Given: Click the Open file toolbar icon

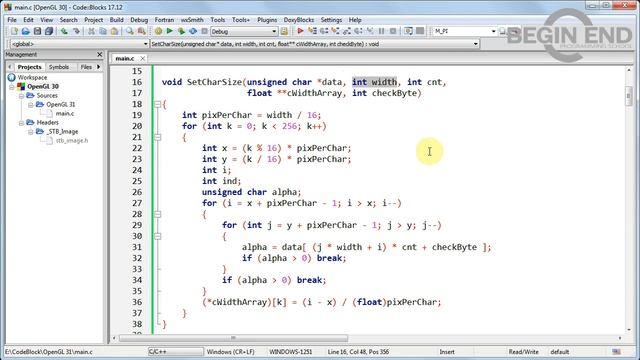Looking at the screenshot, I should tap(26, 31).
